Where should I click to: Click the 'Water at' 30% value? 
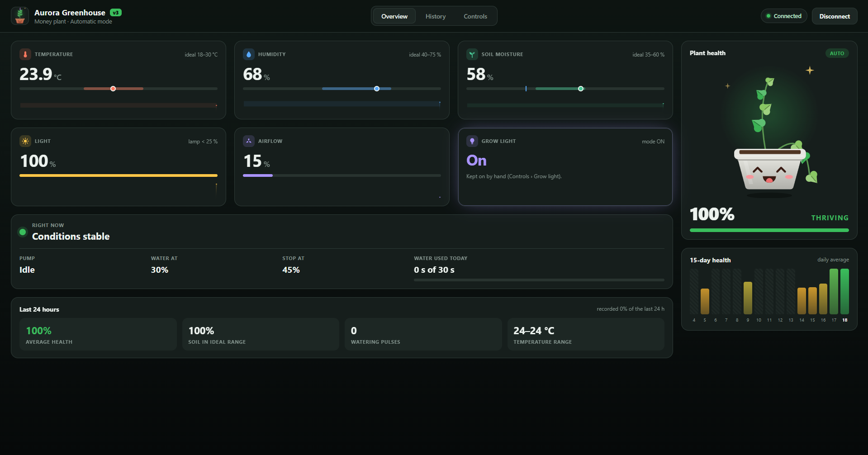tap(160, 270)
